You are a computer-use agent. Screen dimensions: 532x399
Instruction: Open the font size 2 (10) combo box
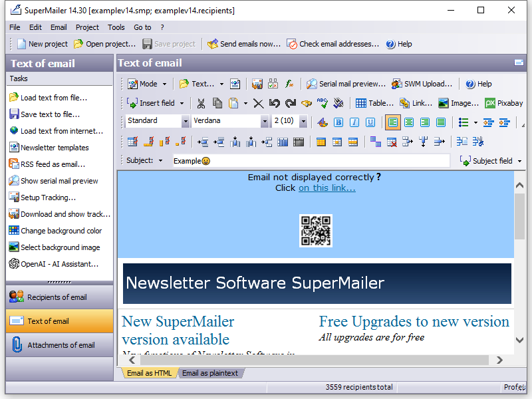pos(289,121)
